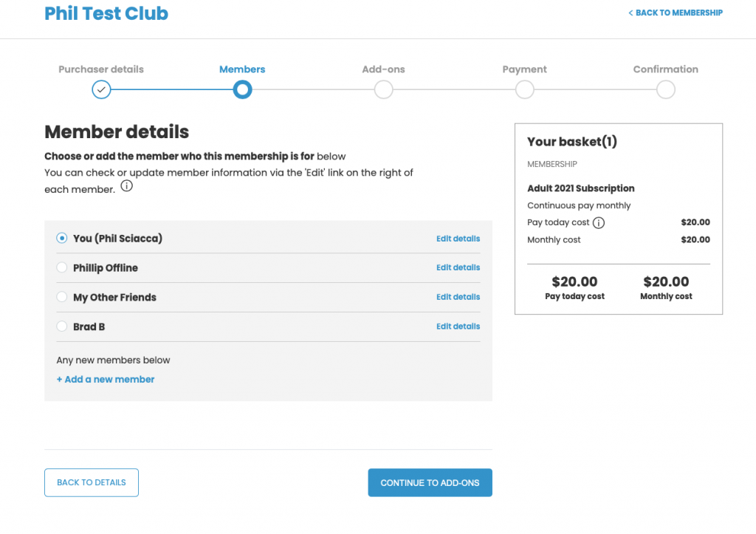Open the Phil Test Club title
The height and width of the screenshot is (534, 756).
point(106,13)
